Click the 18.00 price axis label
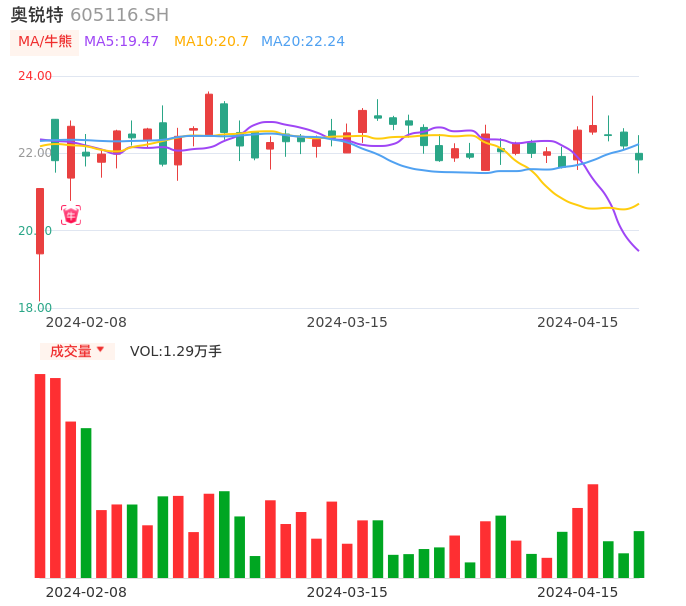This screenshot has width=686, height=606. [x=35, y=308]
